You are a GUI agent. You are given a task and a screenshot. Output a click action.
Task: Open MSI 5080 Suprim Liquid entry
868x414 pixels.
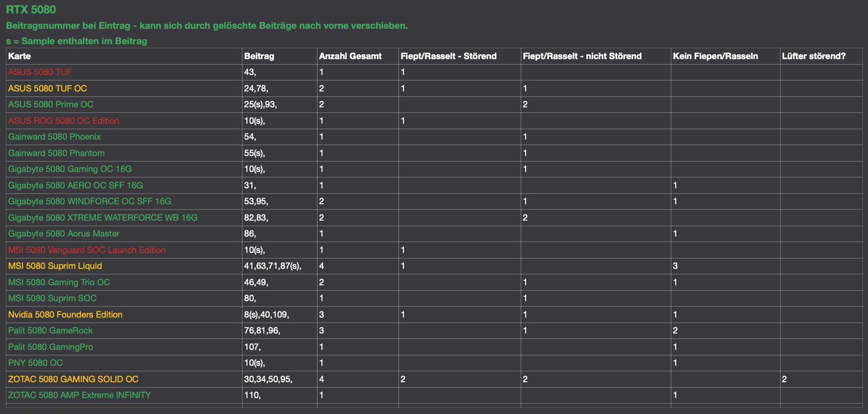tap(55, 266)
